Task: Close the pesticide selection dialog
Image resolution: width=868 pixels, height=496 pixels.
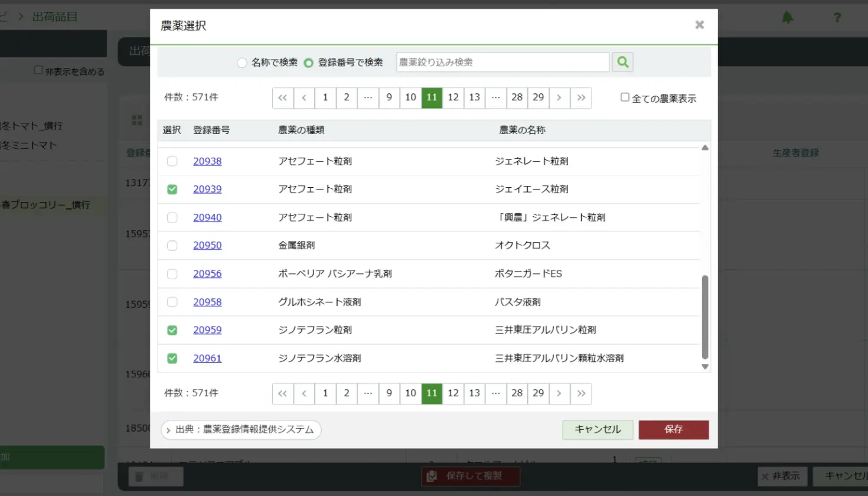Action: [x=699, y=25]
